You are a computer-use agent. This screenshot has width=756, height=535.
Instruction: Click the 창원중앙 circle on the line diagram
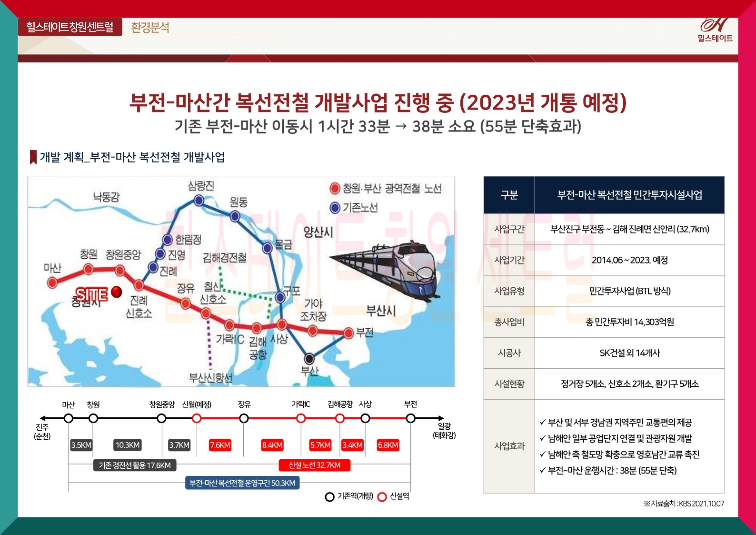pos(161,418)
